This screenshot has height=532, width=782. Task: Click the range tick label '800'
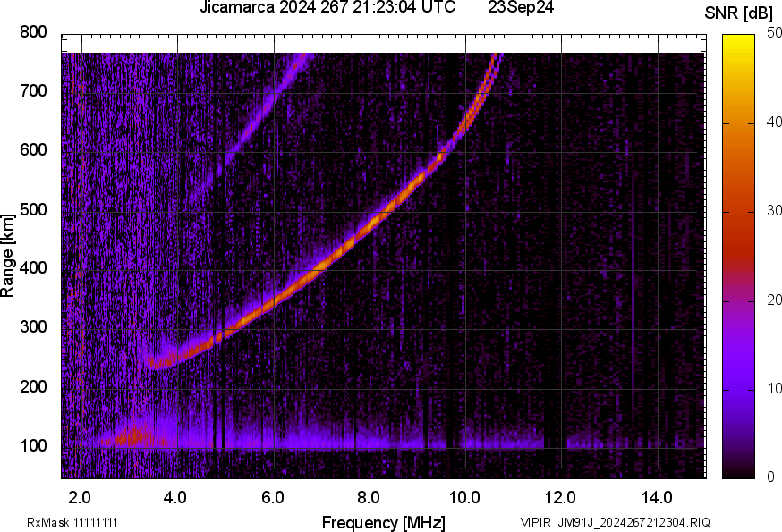point(33,32)
